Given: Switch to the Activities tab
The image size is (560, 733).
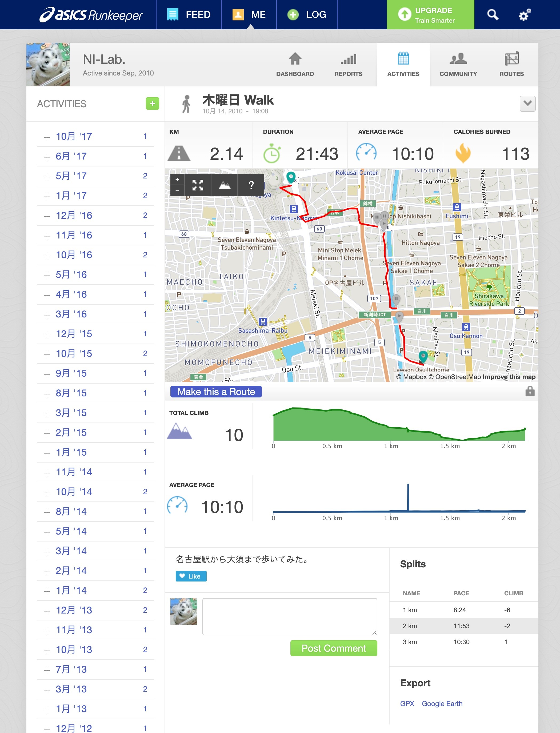Looking at the screenshot, I should click(x=403, y=65).
